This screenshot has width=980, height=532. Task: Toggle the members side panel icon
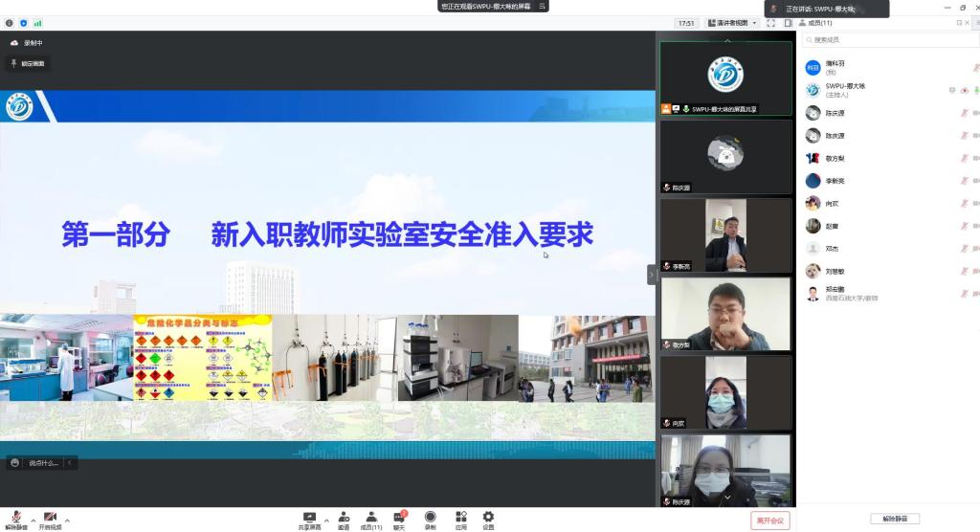point(788,23)
